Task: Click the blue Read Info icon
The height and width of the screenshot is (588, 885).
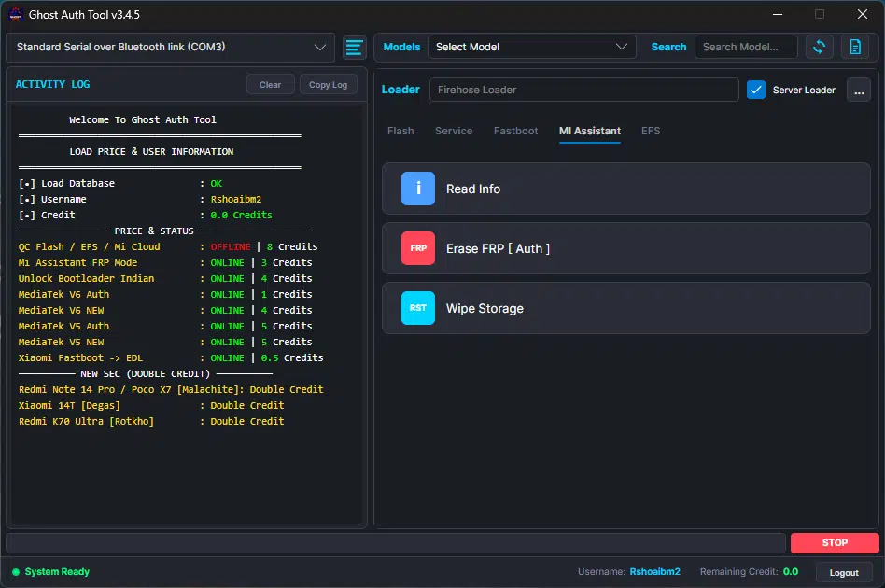Action: click(417, 189)
